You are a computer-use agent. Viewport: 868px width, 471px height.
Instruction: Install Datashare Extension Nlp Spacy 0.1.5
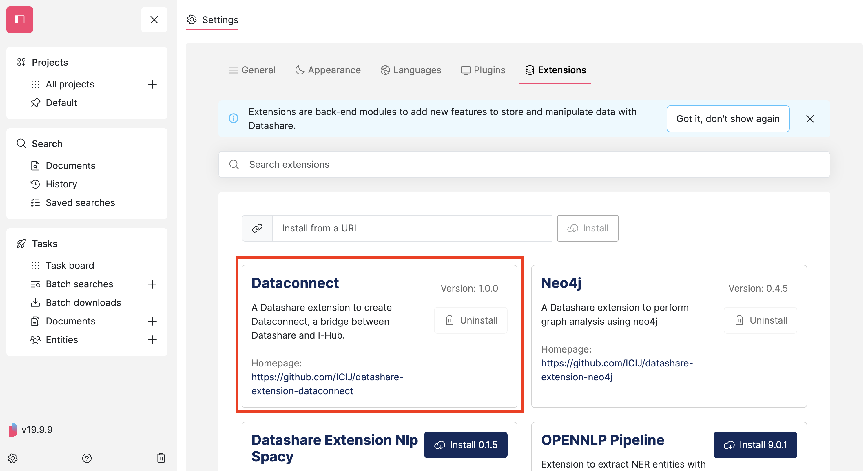coord(466,445)
